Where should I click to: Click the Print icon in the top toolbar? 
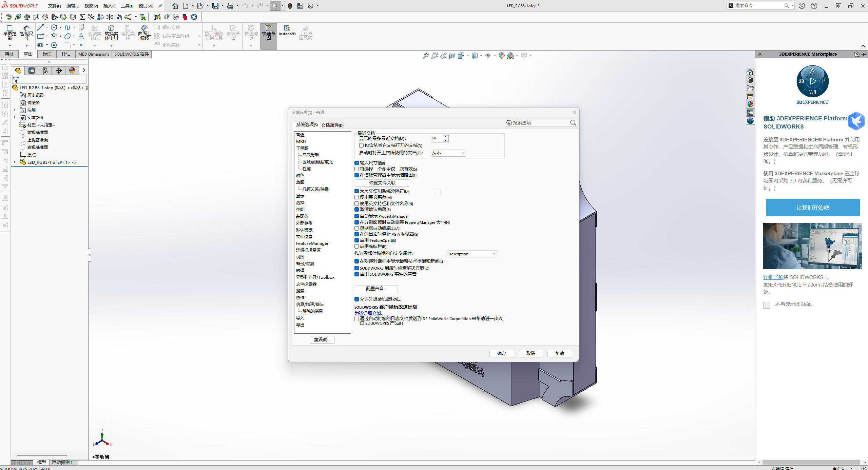tap(230, 6)
